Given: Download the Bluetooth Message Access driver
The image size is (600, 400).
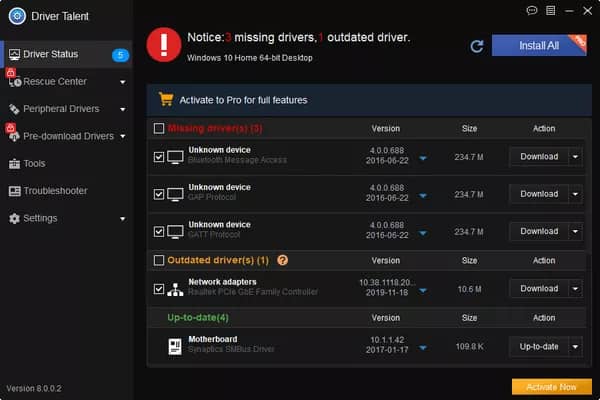Looking at the screenshot, I should 539,157.
